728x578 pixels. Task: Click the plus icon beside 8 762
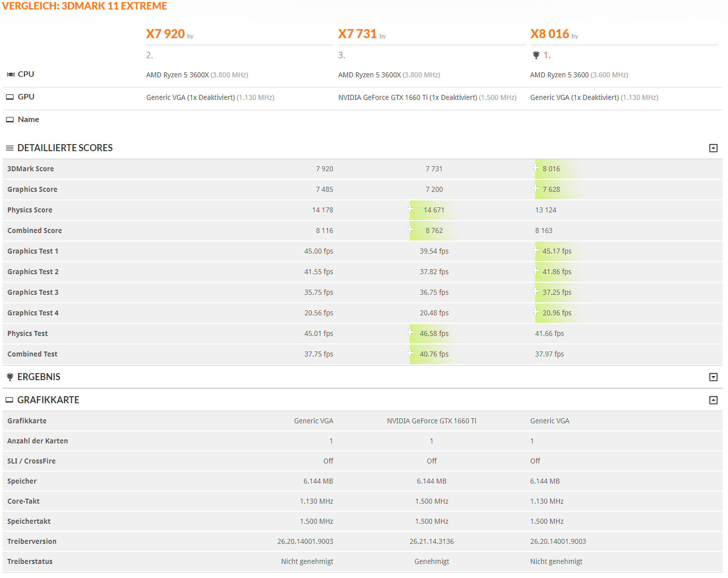[410, 229]
